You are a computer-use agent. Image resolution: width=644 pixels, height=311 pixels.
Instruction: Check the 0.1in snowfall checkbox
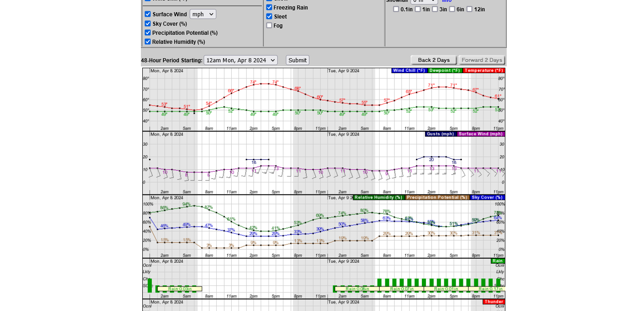396,9
